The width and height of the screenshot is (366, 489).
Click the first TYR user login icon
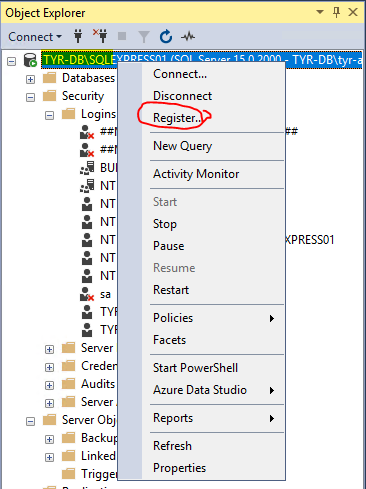[87, 312]
